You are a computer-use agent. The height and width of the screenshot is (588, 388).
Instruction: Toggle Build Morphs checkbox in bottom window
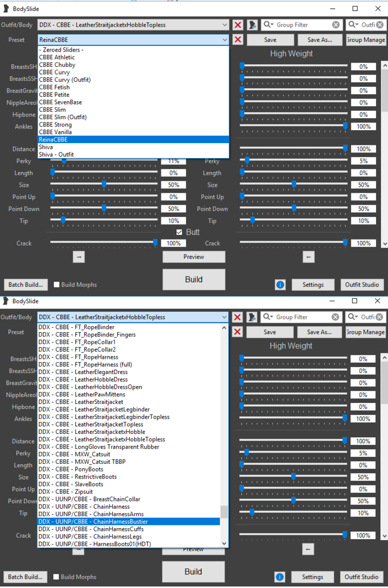[56, 577]
